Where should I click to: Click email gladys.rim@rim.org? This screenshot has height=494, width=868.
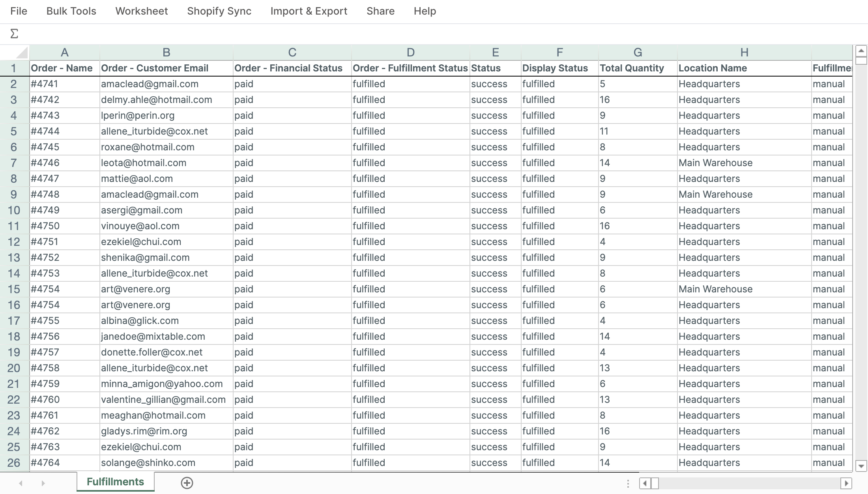(166, 431)
